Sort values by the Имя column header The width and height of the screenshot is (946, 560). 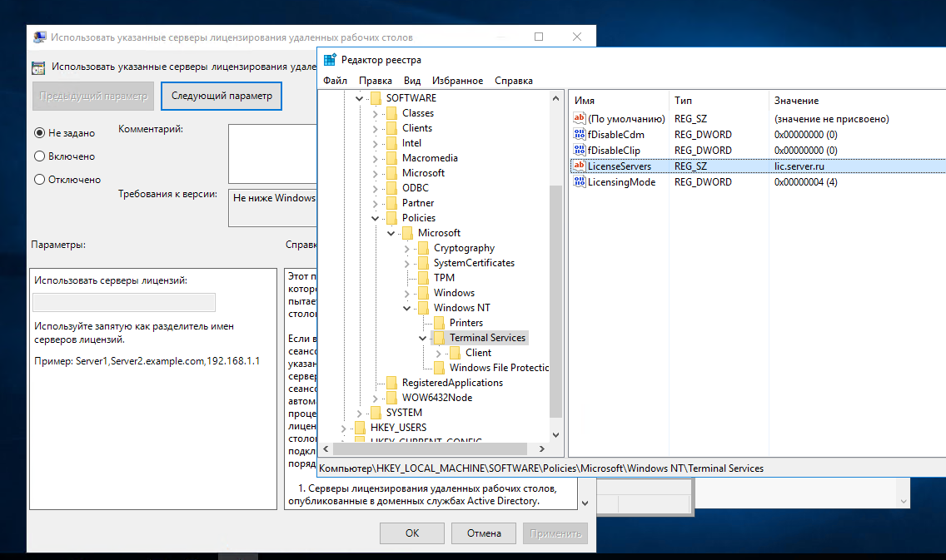pyautogui.click(x=619, y=101)
